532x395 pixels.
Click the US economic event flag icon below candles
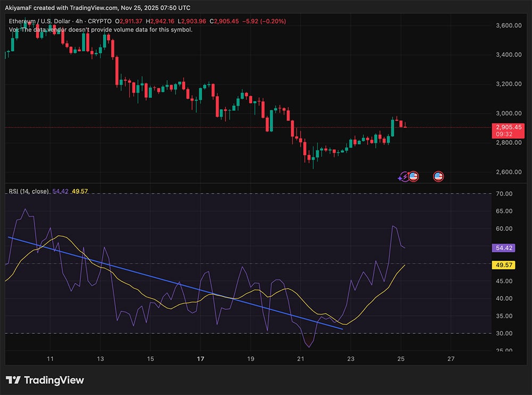pyautogui.click(x=413, y=176)
